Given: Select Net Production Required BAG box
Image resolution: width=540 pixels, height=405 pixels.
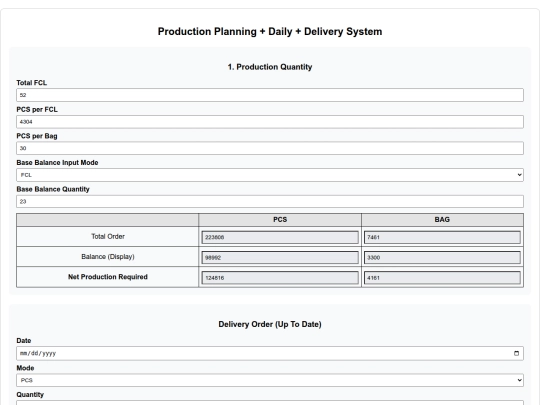Looking at the screenshot, I should tap(442, 278).
